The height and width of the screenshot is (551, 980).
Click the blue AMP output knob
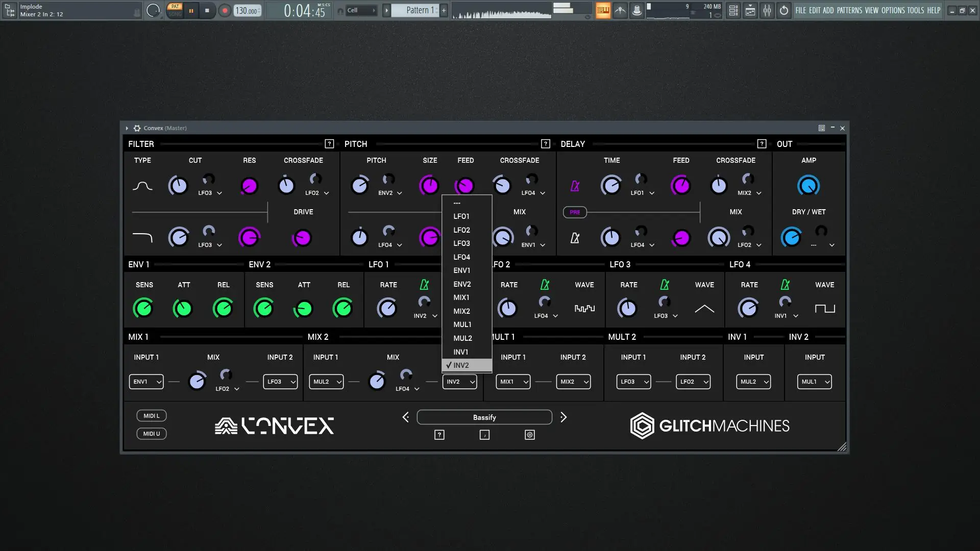pyautogui.click(x=808, y=186)
